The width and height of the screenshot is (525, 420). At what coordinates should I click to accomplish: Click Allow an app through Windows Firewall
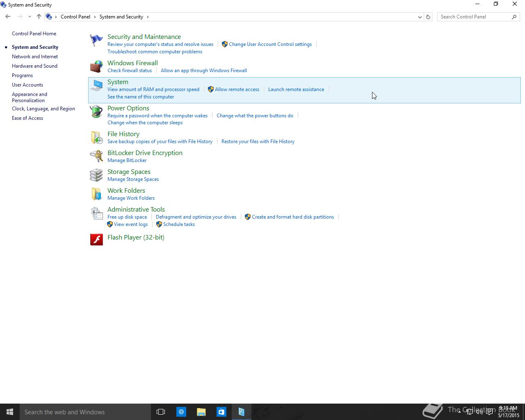pyautogui.click(x=204, y=71)
